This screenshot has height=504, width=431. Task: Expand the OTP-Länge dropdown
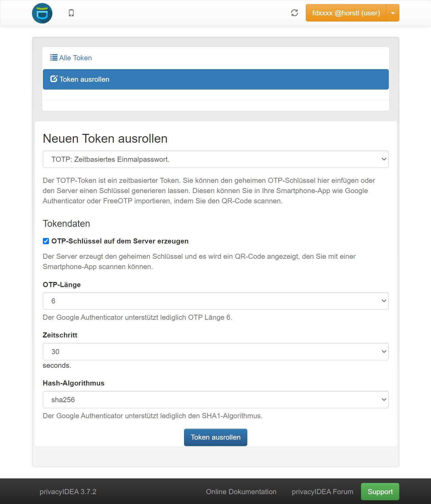[x=215, y=301]
